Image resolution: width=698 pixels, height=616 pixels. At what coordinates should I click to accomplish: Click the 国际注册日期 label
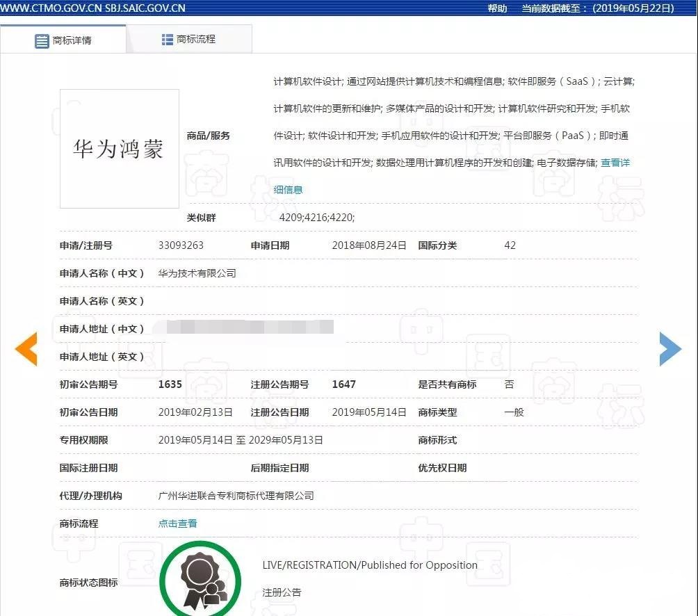[88, 468]
